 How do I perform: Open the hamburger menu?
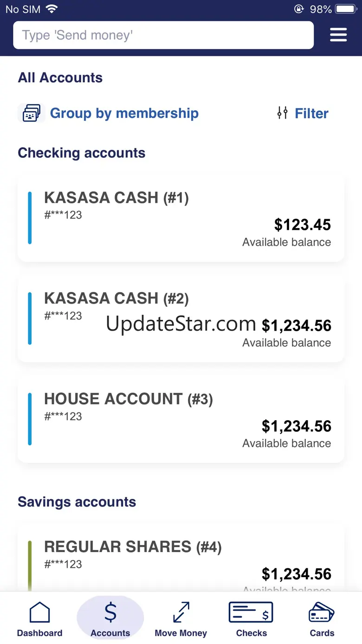(338, 35)
